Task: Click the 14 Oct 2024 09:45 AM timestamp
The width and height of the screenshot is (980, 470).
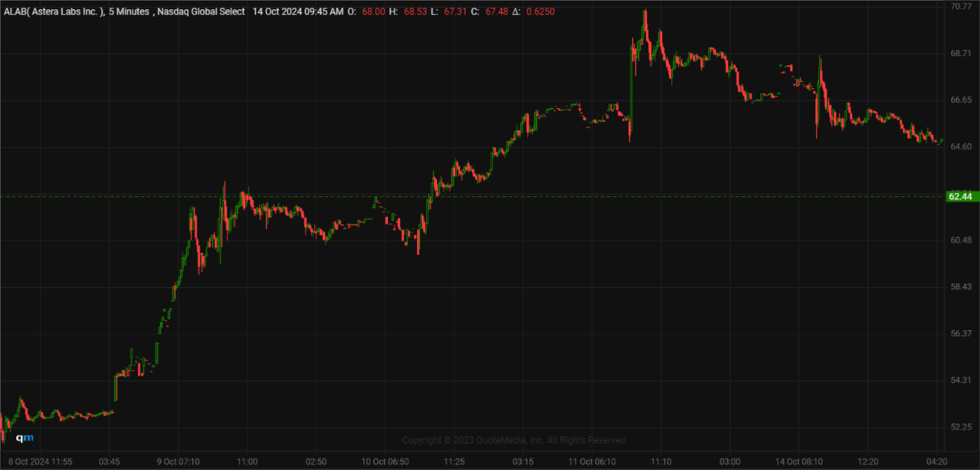Action: click(x=299, y=11)
